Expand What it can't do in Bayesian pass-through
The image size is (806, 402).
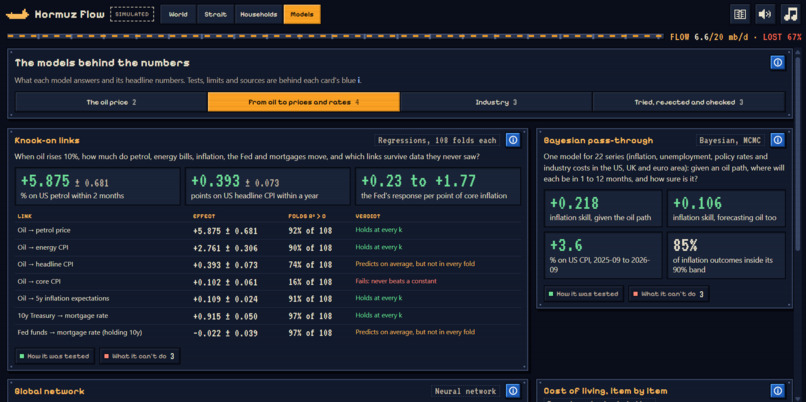(669, 294)
